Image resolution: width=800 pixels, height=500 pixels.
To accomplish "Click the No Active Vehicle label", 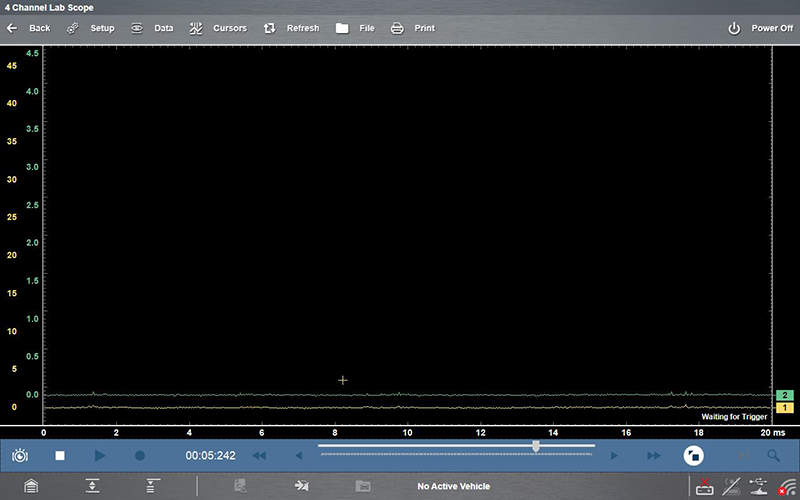I will [x=454, y=487].
